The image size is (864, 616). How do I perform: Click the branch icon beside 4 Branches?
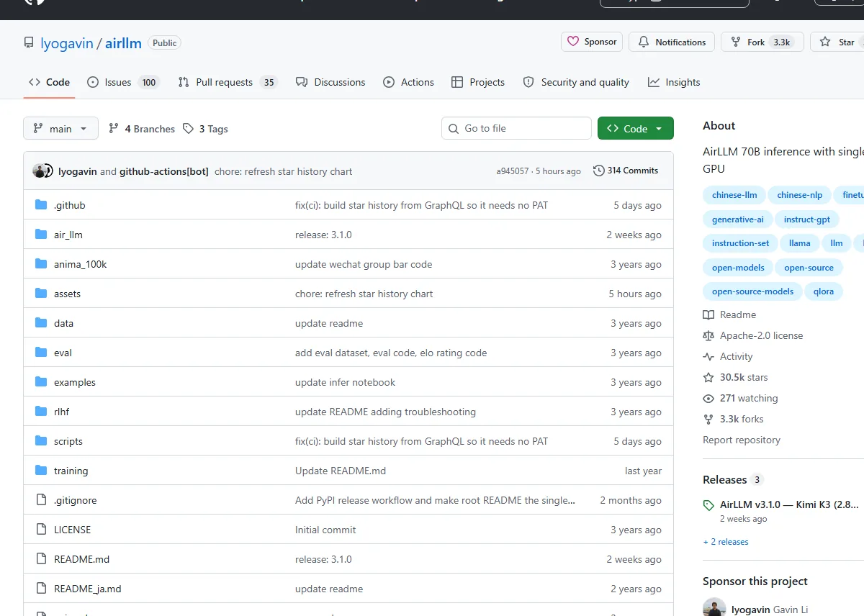coord(114,129)
